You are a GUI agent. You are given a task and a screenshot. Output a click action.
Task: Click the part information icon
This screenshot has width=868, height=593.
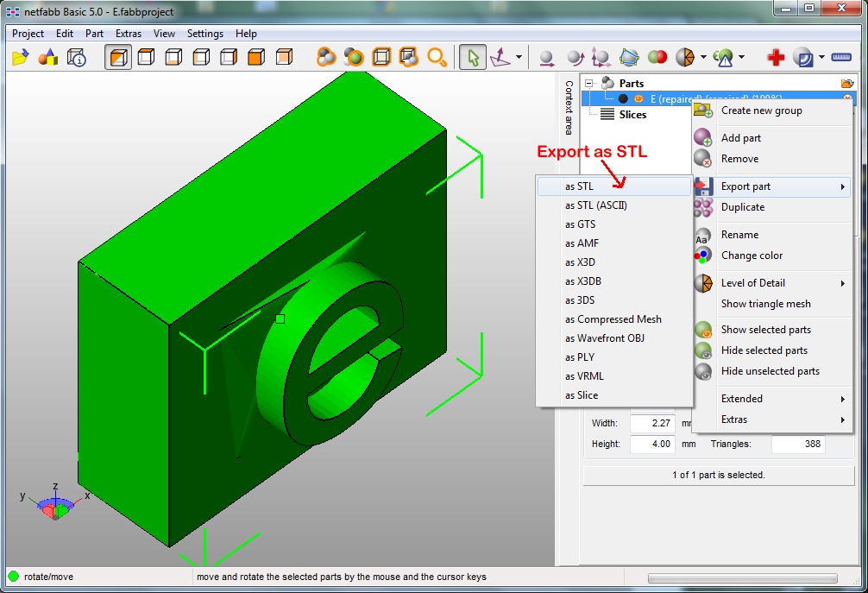pyautogui.click(x=77, y=57)
